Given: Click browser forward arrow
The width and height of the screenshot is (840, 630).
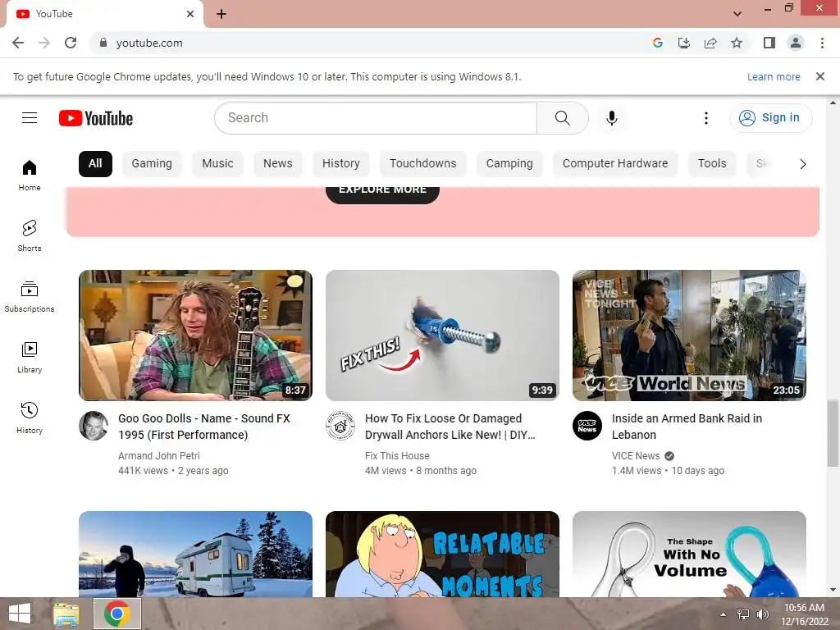Looking at the screenshot, I should pyautogui.click(x=44, y=43).
